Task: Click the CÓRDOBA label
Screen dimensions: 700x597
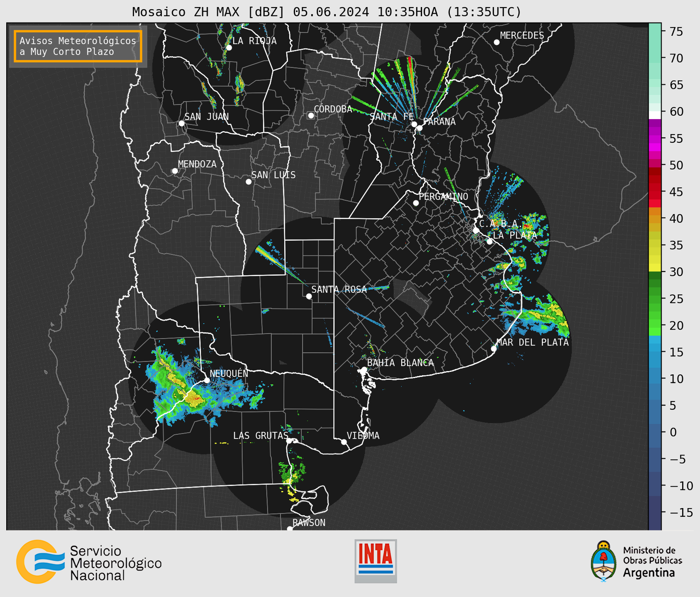Action: point(333,109)
